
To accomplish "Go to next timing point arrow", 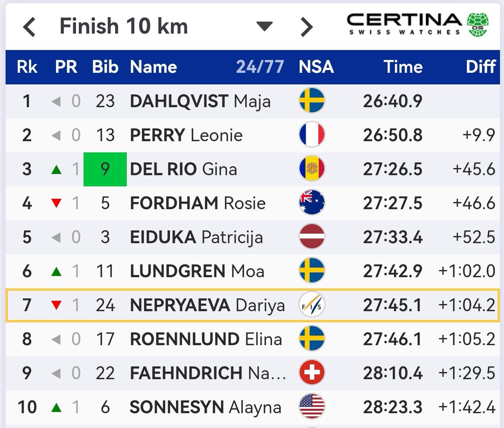I will point(306,27).
